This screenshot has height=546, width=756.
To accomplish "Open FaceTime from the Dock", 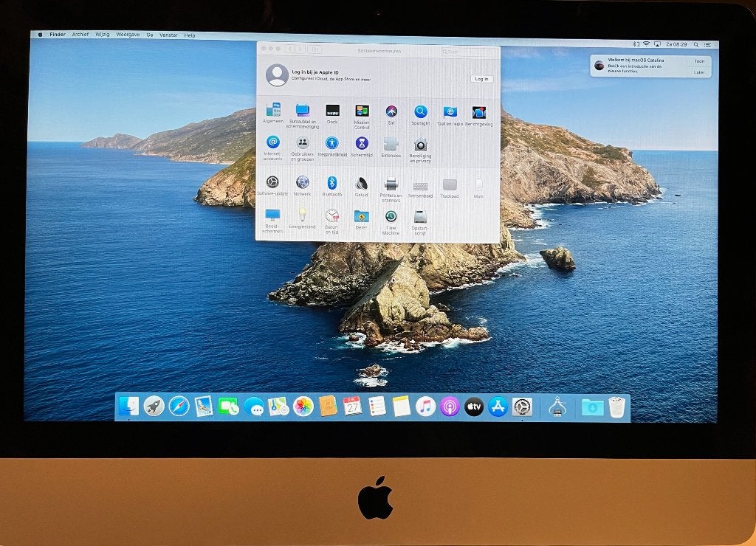I will 229,407.
